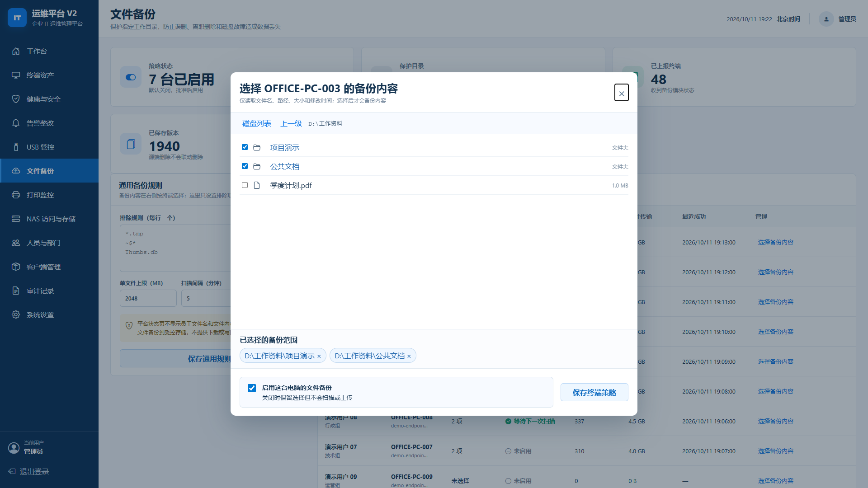This screenshot has width=868, height=488.
Task: Click 选择备份内容 for OFFICE-PC-009
Action: pos(776,481)
